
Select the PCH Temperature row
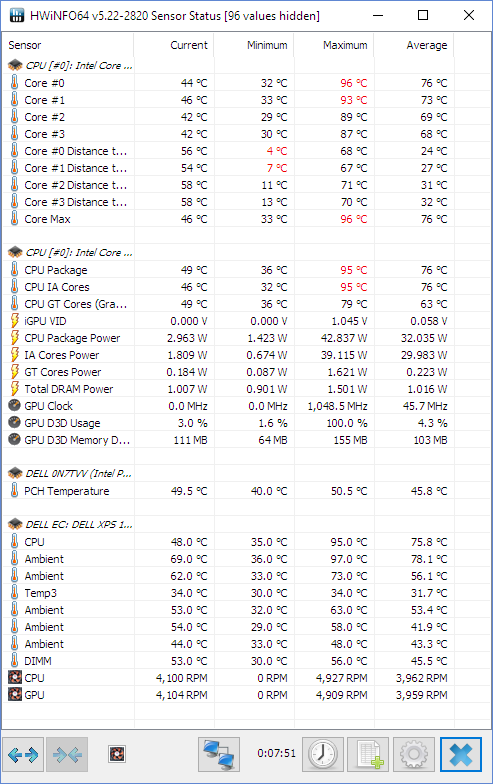pyautogui.click(x=228, y=491)
